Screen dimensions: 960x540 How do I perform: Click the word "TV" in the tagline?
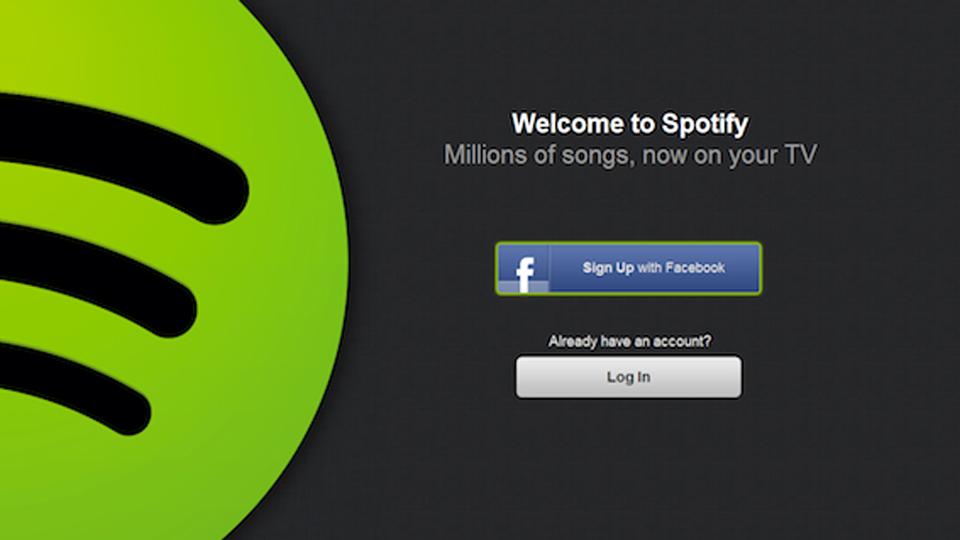802,156
